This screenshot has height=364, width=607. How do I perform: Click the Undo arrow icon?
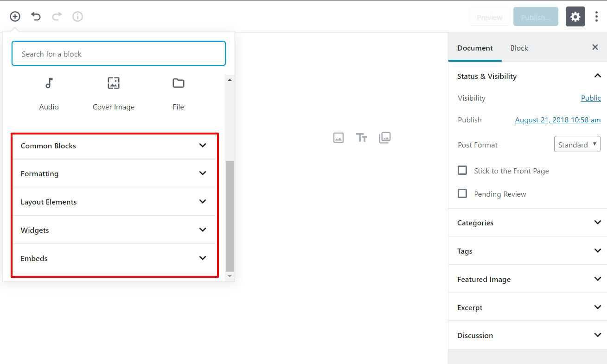36,17
